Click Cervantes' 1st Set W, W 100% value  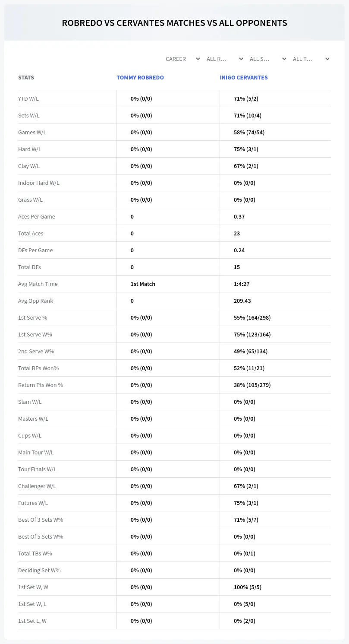point(248,587)
